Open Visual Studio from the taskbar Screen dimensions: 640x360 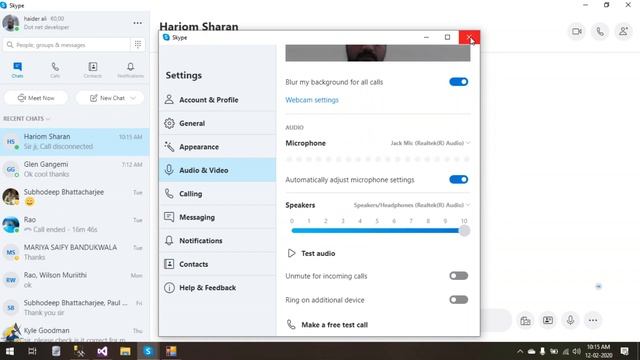[102, 351]
